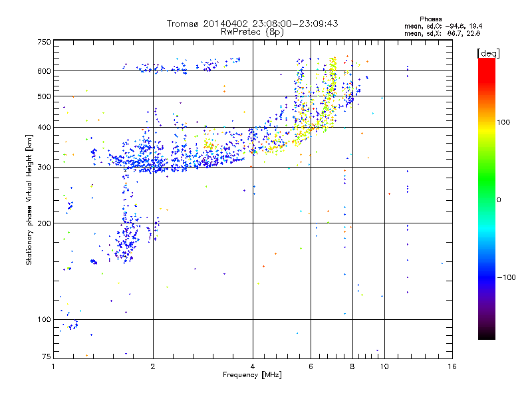The width and height of the screenshot is (532, 399).
Task: Click the x-axis tick label "2"
Action: (153, 366)
